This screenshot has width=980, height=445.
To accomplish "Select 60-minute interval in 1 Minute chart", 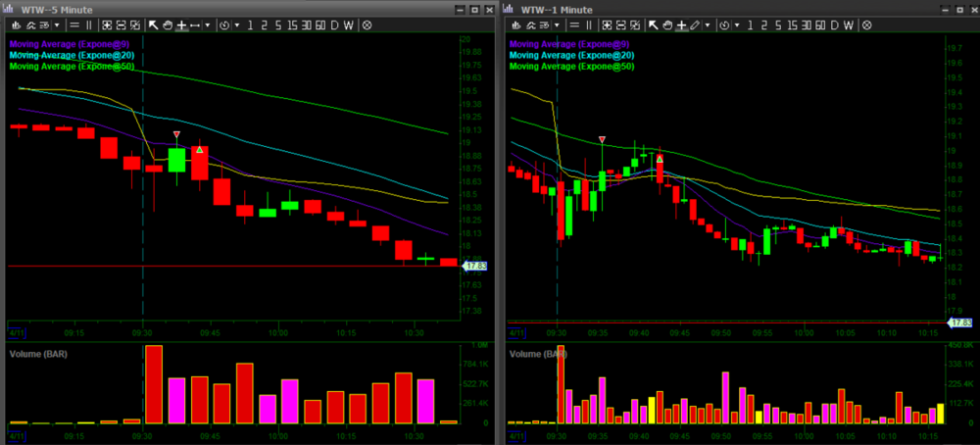I will point(818,24).
